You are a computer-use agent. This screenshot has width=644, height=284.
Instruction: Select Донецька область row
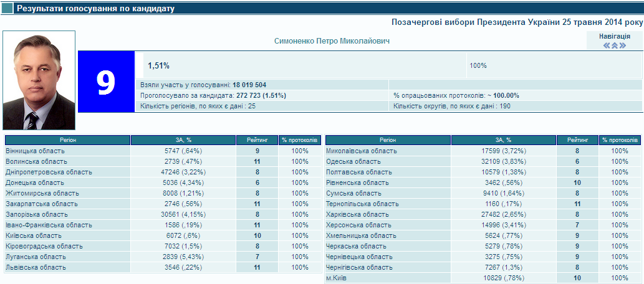click(x=34, y=182)
